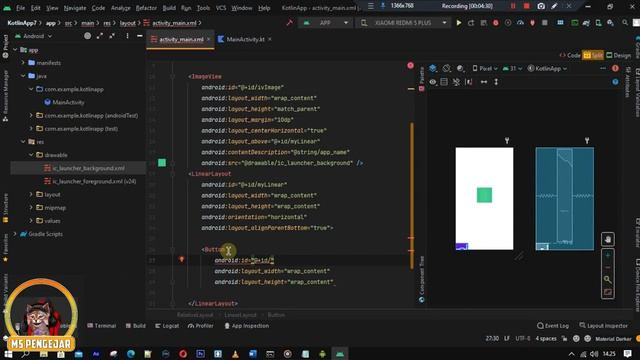Image resolution: width=640 pixels, height=360 pixels.
Task: Open the SDK Manager icon in toolbar
Action: (610, 23)
